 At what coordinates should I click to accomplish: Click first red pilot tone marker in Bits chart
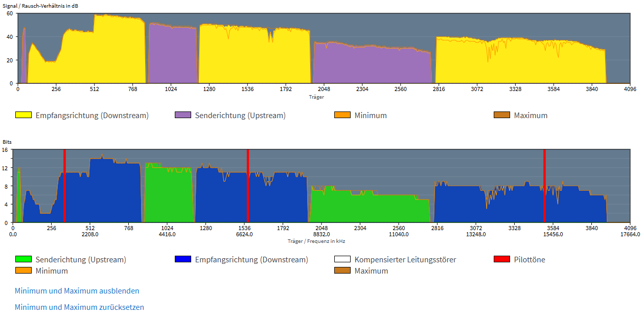point(64,186)
